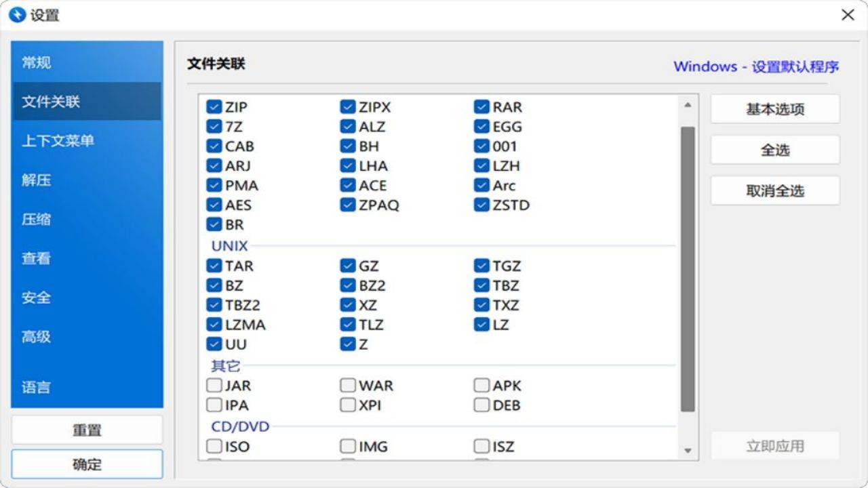868x488 pixels.
Task: Click the 确定 button to confirm
Action: click(x=87, y=464)
